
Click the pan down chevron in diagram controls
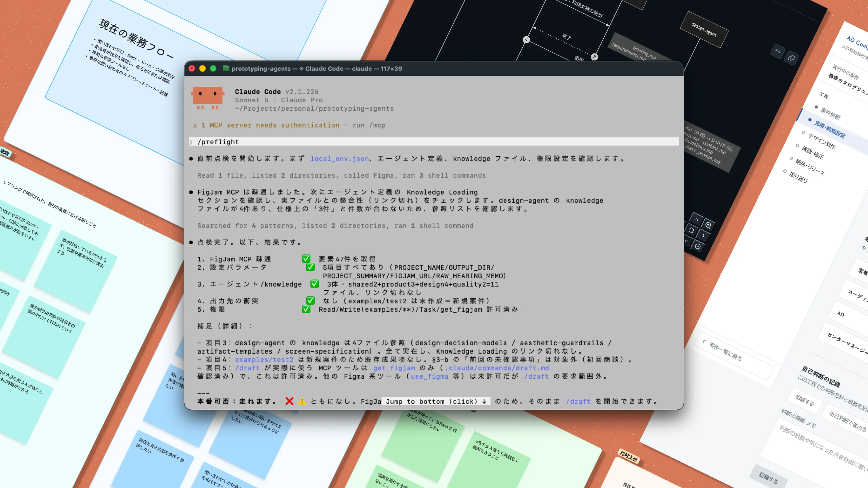coord(687,241)
